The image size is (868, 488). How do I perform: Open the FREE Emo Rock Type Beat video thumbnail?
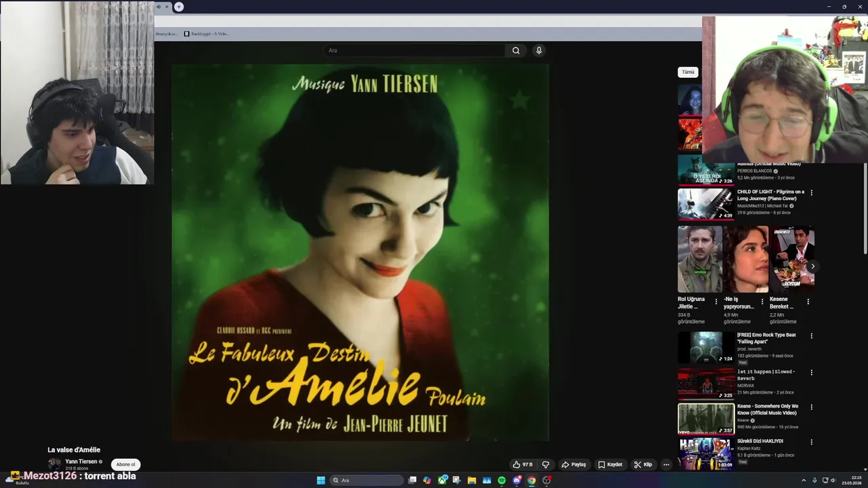pyautogui.click(x=706, y=348)
